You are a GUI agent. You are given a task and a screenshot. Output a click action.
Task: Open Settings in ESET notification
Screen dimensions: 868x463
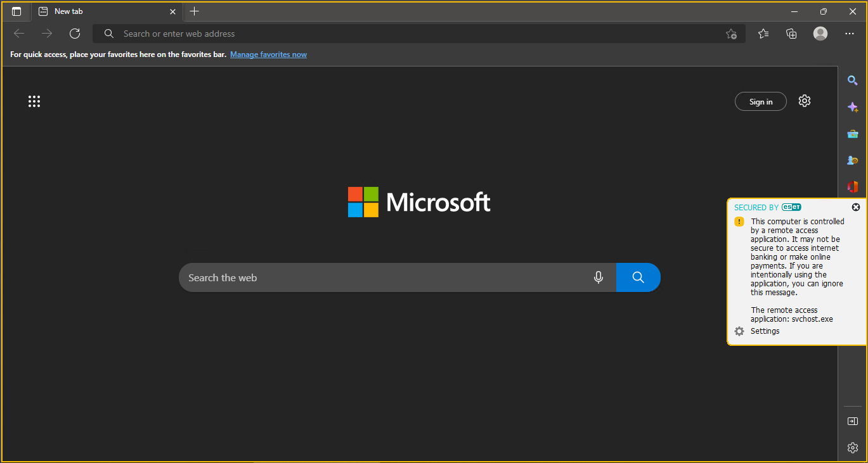coord(765,331)
